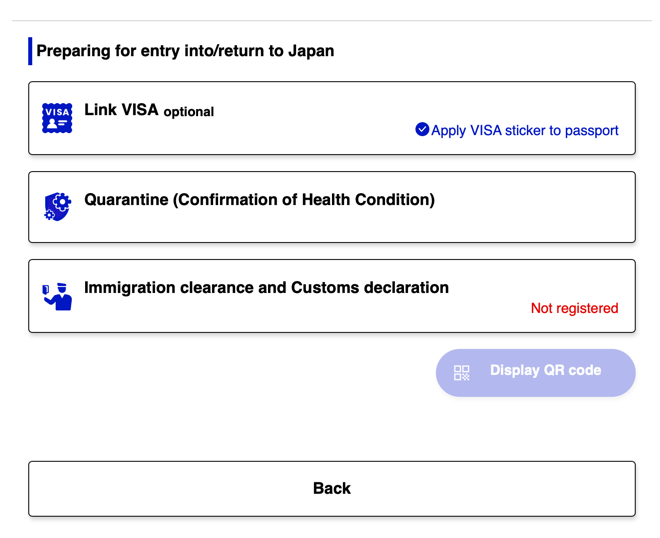The height and width of the screenshot is (538, 660).
Task: Click the Quarantine shield icon
Action: [57, 206]
